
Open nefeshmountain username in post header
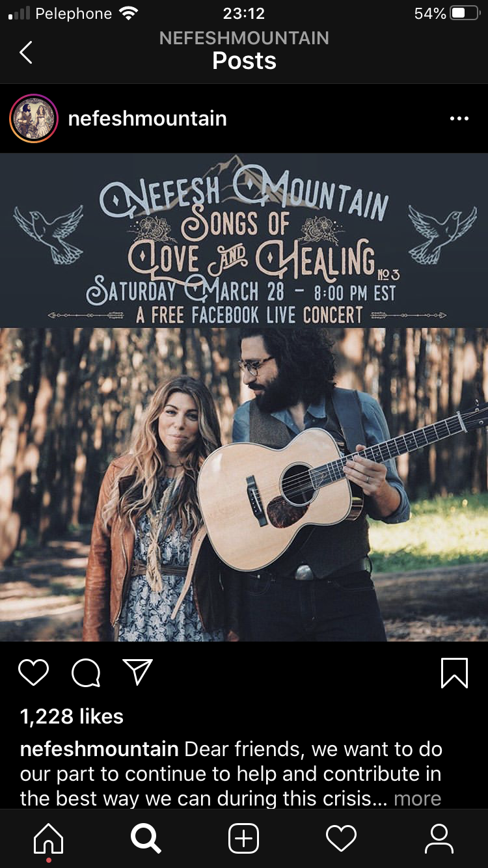(x=148, y=118)
